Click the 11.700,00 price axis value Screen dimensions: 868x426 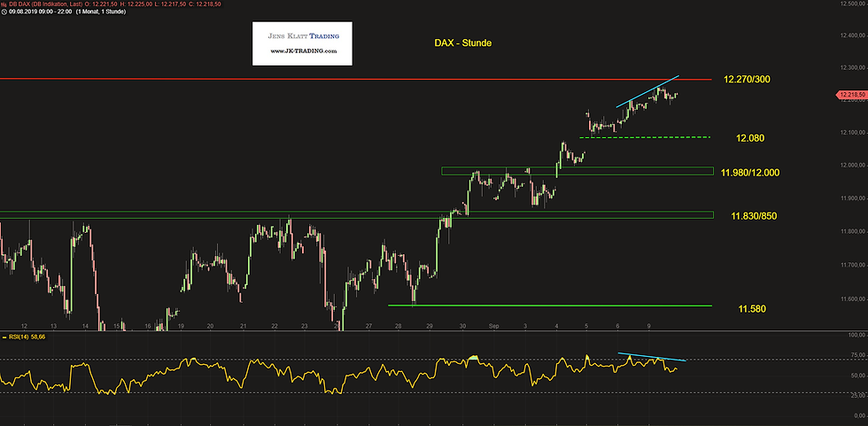pyautogui.click(x=852, y=266)
